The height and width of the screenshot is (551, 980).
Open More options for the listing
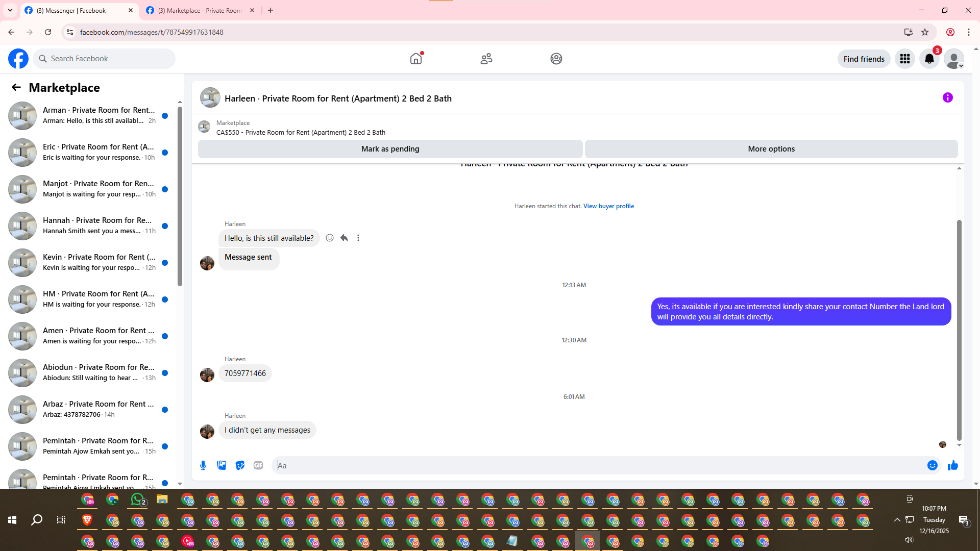(x=771, y=149)
